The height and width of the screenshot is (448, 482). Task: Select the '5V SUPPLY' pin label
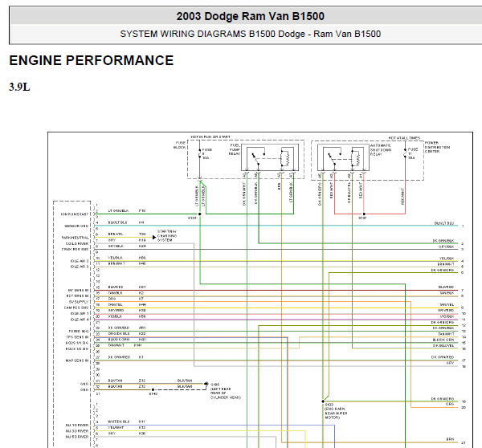click(x=79, y=302)
